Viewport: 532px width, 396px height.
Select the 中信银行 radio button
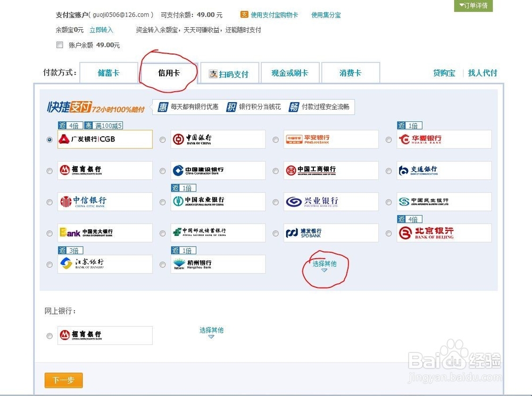pyautogui.click(x=49, y=202)
